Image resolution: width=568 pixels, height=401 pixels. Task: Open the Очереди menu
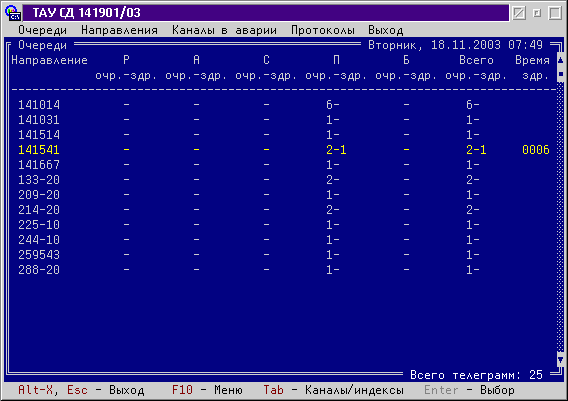coord(42,30)
